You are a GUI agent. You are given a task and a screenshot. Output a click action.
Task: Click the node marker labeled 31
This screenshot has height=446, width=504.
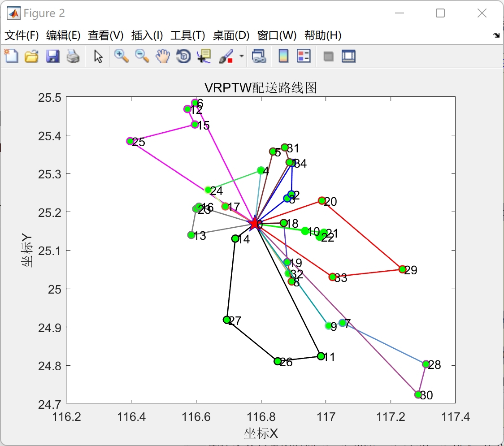(x=284, y=147)
